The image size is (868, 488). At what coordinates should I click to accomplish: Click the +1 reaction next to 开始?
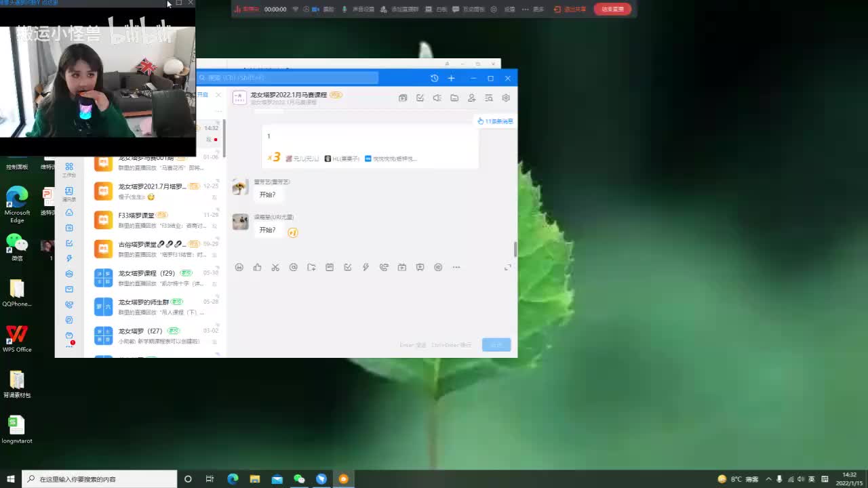293,232
